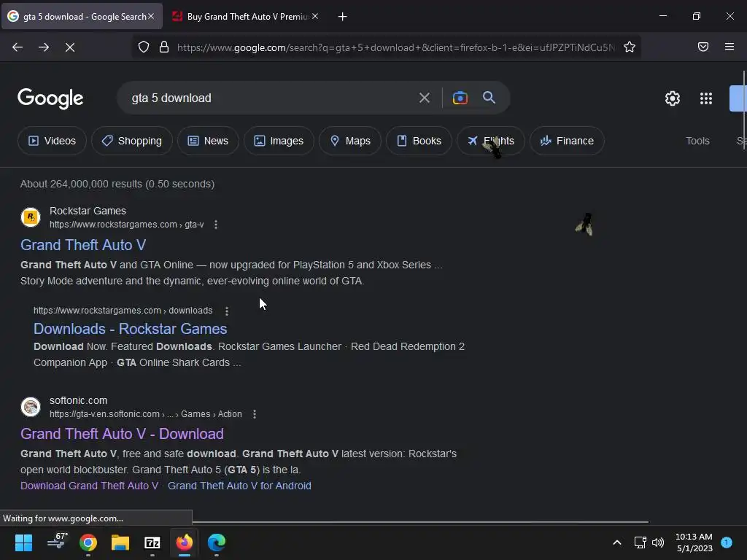Filter results by Images
Screen dimensions: 747x560
pyautogui.click(x=279, y=141)
